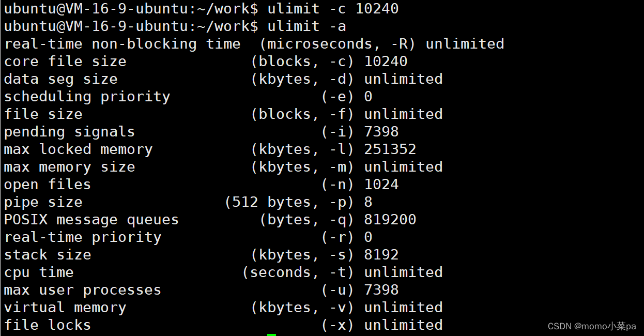Click the open files value 1024
This screenshot has width=644, height=336.
pos(381,185)
